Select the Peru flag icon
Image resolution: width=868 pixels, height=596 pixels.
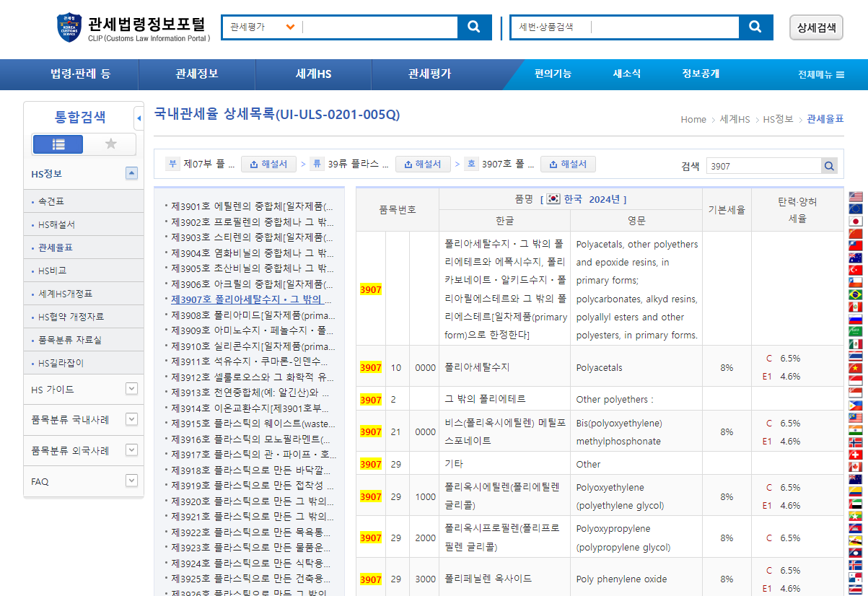pos(856,307)
